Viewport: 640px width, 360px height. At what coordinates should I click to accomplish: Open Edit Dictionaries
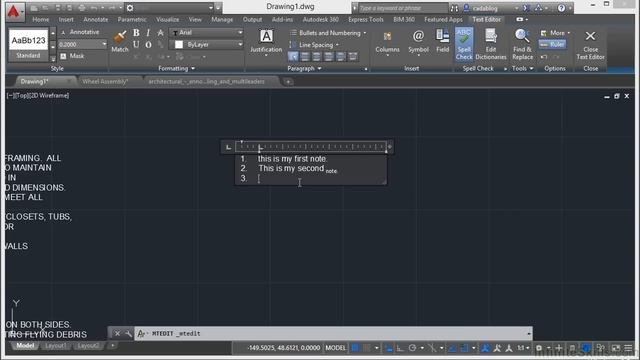coord(491,44)
